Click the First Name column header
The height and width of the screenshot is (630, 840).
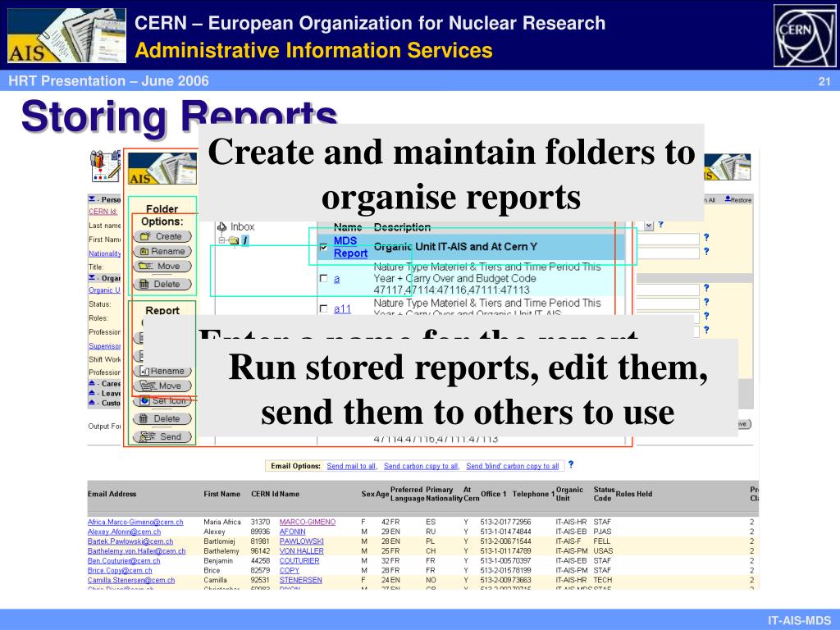(x=221, y=494)
